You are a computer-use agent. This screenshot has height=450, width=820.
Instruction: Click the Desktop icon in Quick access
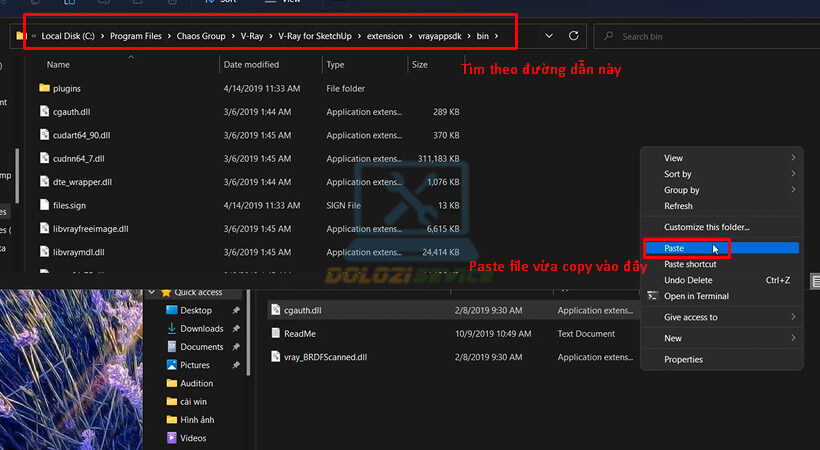172,311
